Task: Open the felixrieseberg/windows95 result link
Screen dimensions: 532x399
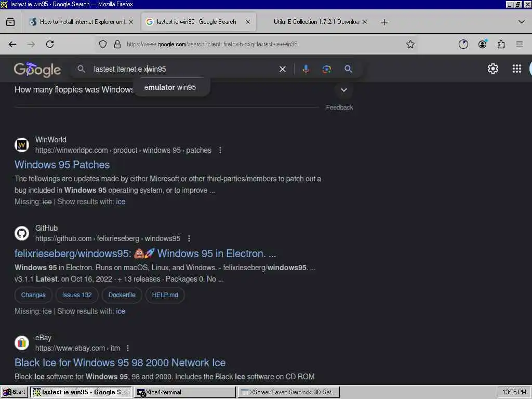Action: coord(145,254)
